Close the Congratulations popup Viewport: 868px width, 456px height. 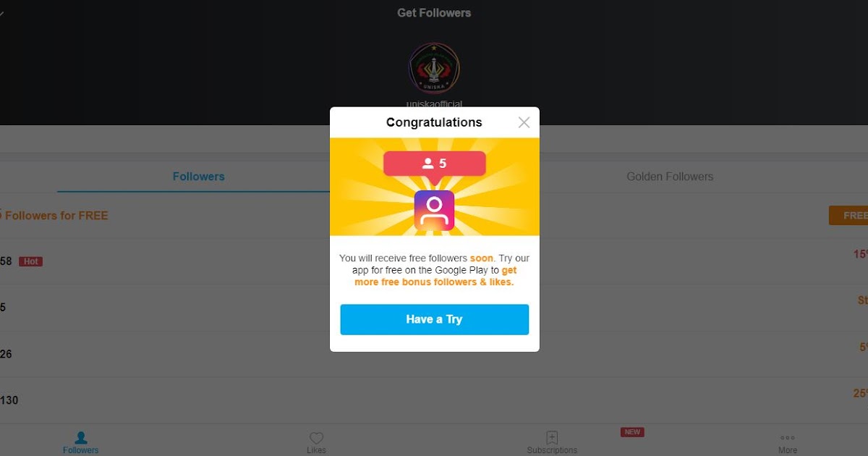(524, 122)
